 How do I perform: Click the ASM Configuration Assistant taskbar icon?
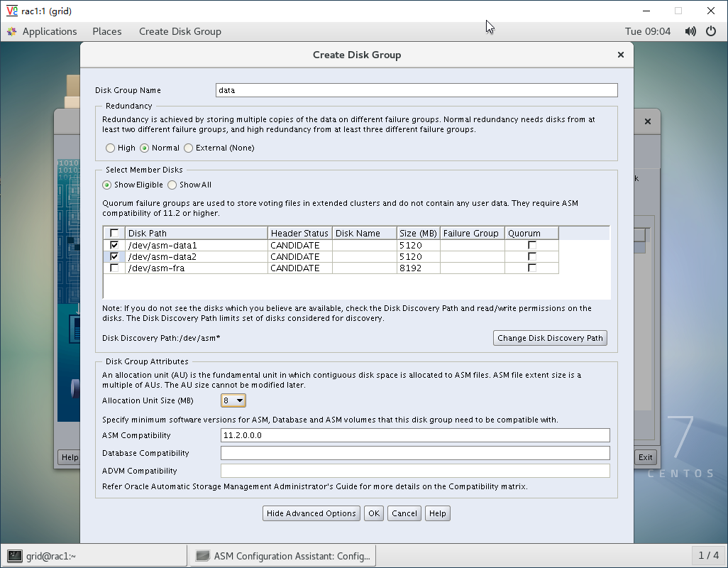202,555
